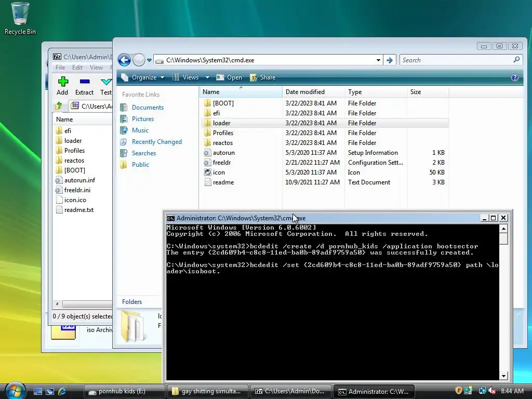Click the Add button in 7-Zip window
Screen dimensions: 532x399
click(x=62, y=86)
